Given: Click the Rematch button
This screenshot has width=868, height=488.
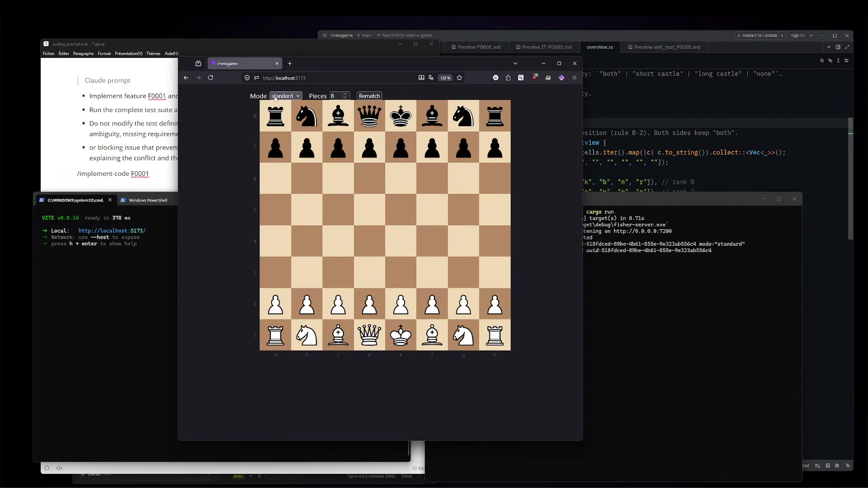Looking at the screenshot, I should click(x=369, y=96).
